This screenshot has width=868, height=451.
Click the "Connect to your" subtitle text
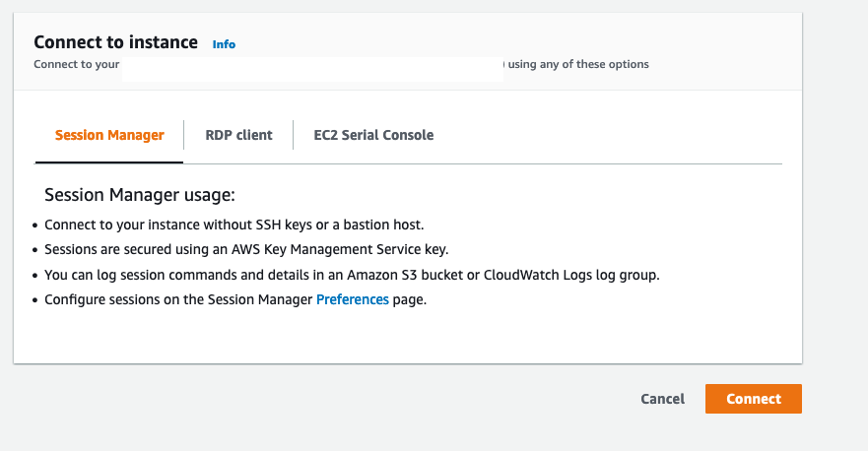click(x=76, y=65)
